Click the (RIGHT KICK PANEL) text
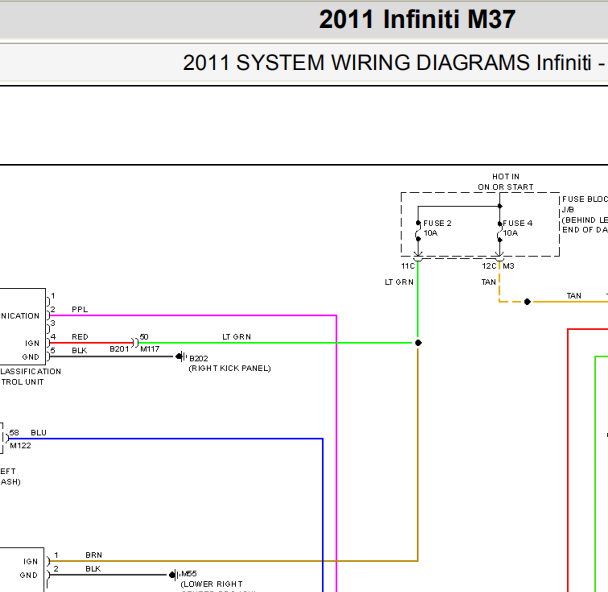Image resolution: width=608 pixels, height=592 pixels. pos(230,368)
